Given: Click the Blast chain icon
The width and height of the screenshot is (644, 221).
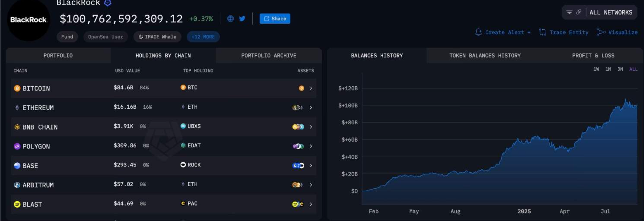Looking at the screenshot, I should 17,204.
